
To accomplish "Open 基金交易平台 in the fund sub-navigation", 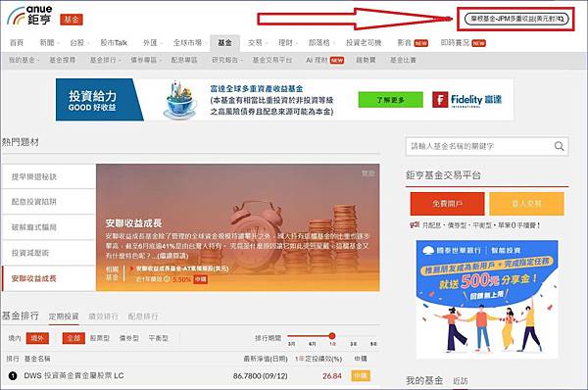I will [271, 60].
